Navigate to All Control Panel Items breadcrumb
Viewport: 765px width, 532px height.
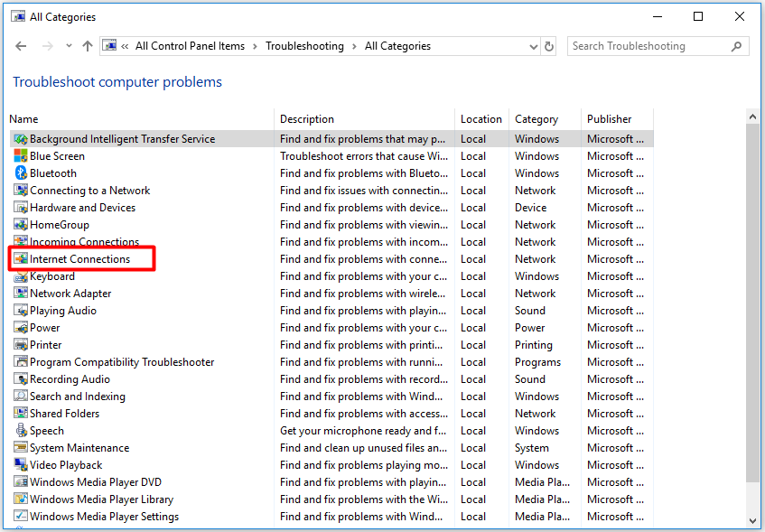coord(191,46)
